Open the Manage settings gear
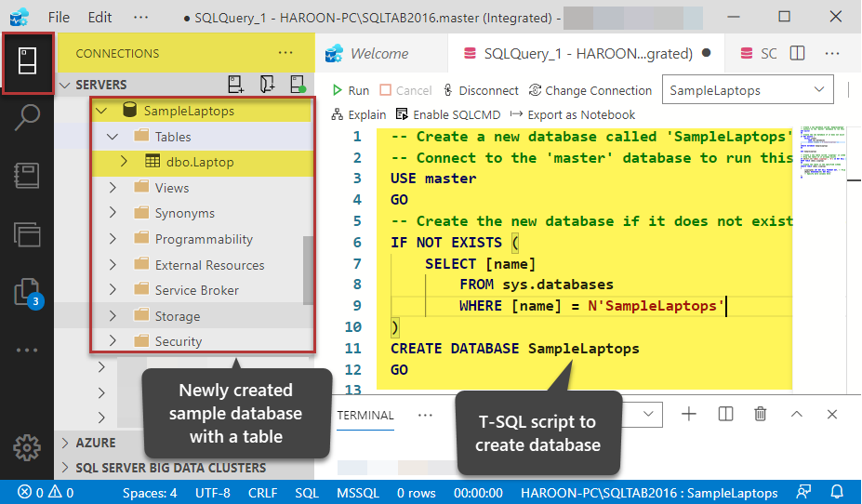Viewport: 862px width, 504px height. 27,448
